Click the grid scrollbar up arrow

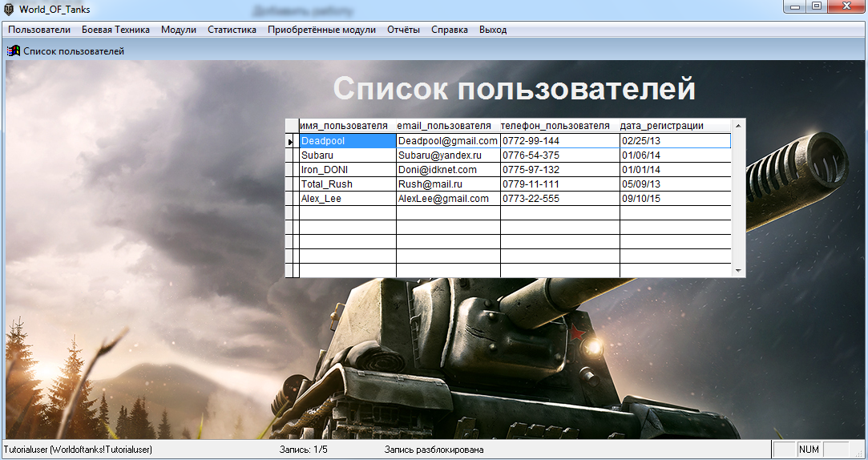click(738, 126)
